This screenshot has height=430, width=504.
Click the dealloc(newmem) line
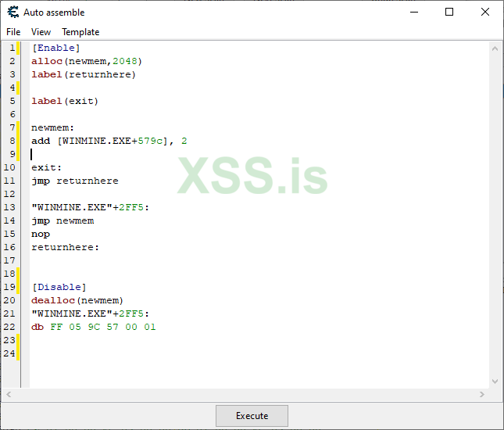[77, 300]
